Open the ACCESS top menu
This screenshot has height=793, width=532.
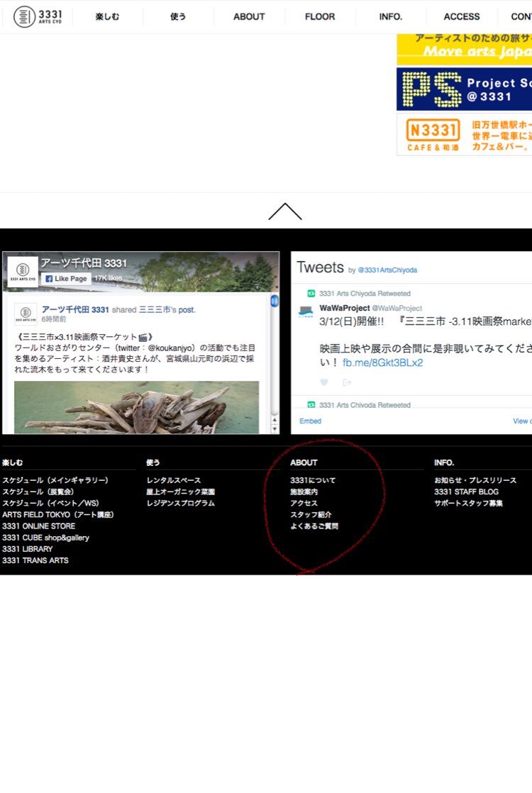(462, 17)
